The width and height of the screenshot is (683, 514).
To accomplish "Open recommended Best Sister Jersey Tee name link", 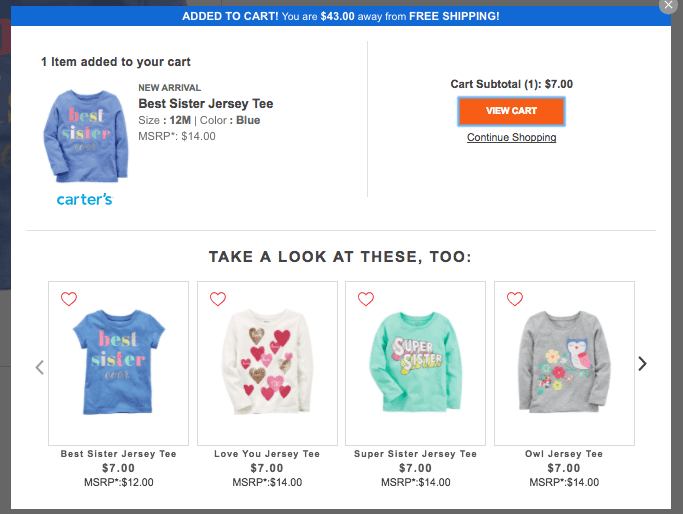I will coord(118,454).
